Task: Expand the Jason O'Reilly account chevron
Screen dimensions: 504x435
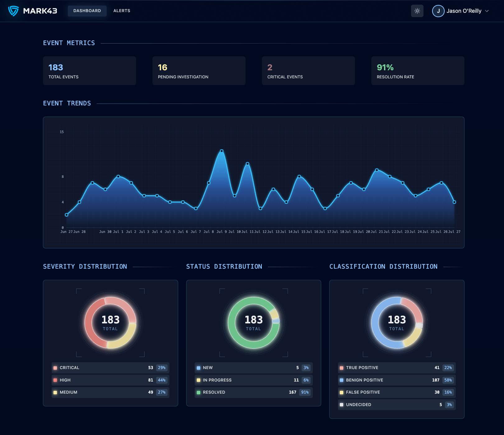Action: [x=487, y=11]
